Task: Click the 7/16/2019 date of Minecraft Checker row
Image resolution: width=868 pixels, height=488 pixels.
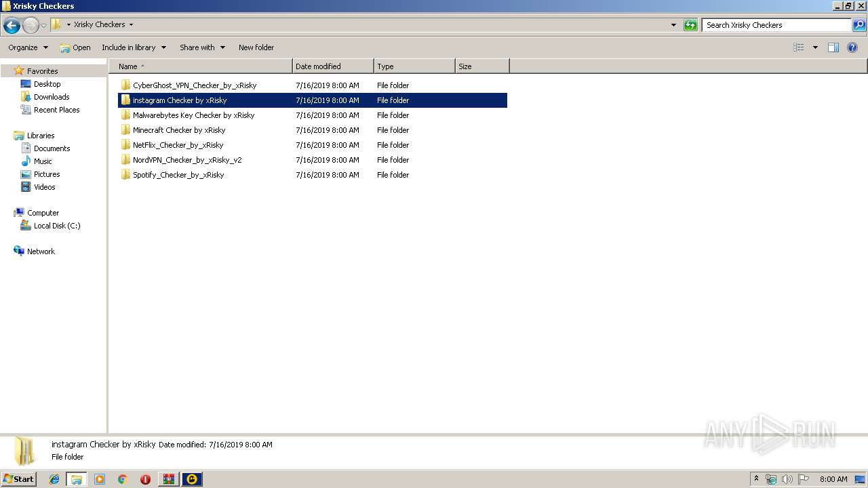Action: 328,130
